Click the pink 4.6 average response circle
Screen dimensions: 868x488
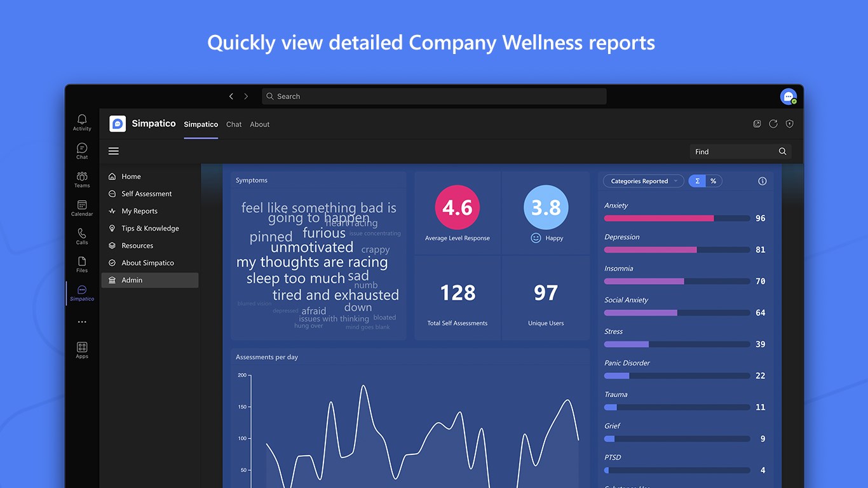[x=458, y=208]
